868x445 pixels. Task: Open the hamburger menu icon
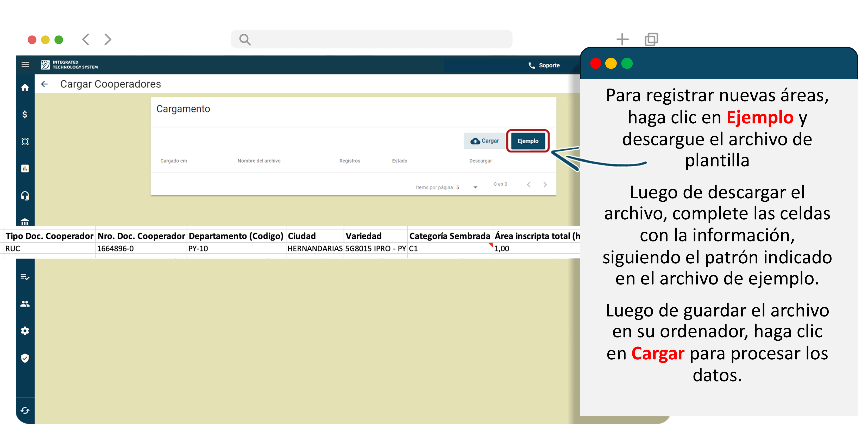(x=25, y=64)
